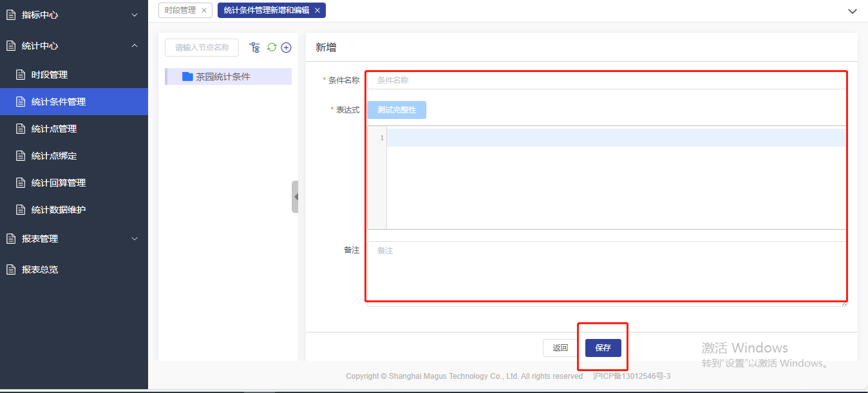Click the 返回 button
868x393 pixels.
(560, 348)
